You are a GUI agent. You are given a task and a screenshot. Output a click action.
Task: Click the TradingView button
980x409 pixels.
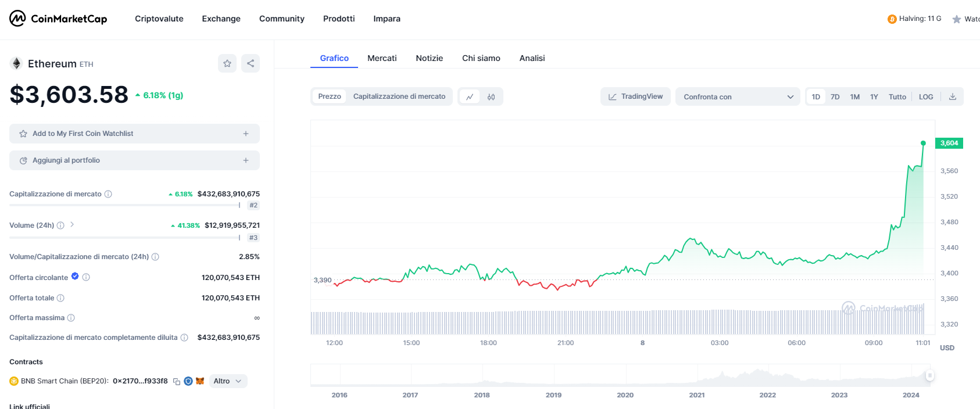pos(635,96)
